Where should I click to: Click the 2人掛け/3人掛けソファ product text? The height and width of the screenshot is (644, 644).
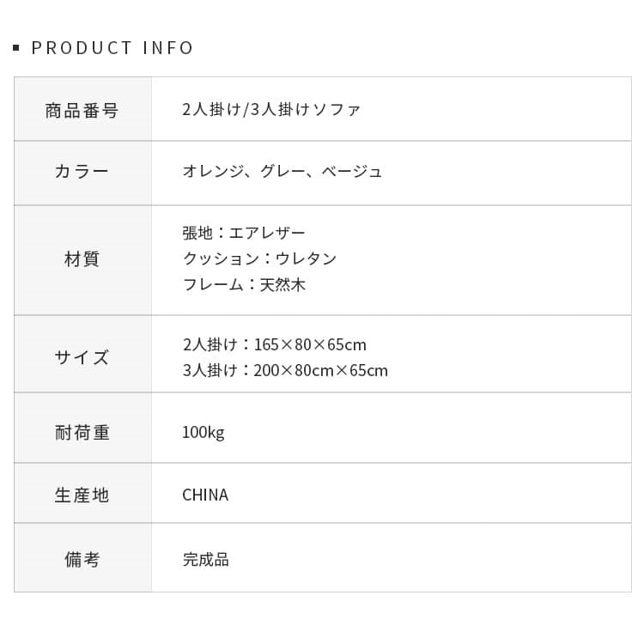271,110
